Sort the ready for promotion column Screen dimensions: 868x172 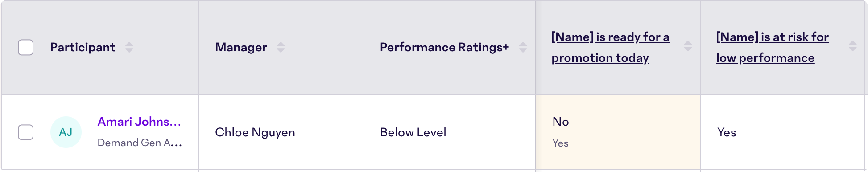688,46
